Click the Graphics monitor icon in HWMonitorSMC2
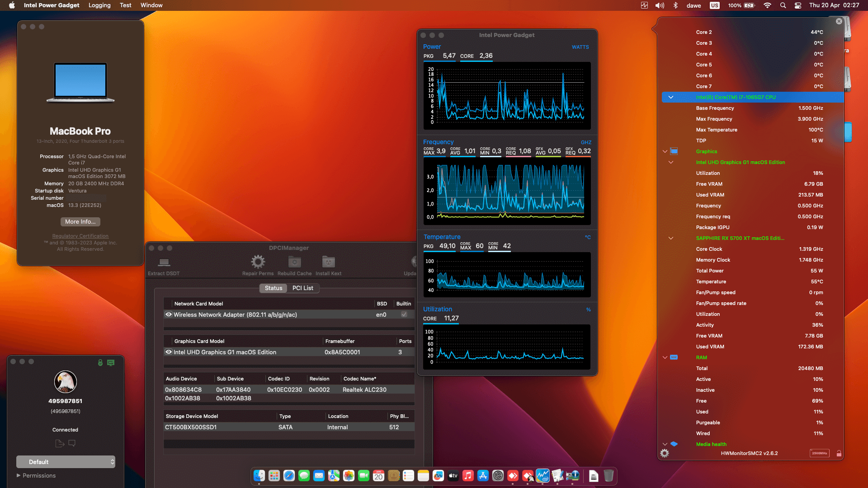Image resolution: width=868 pixels, height=488 pixels. coord(674,151)
